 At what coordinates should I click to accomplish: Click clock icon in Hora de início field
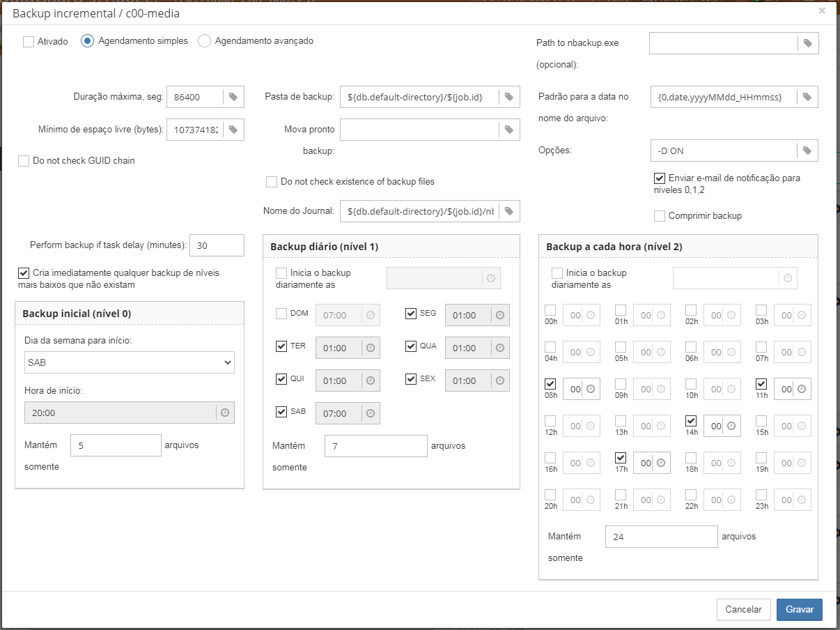(x=225, y=413)
